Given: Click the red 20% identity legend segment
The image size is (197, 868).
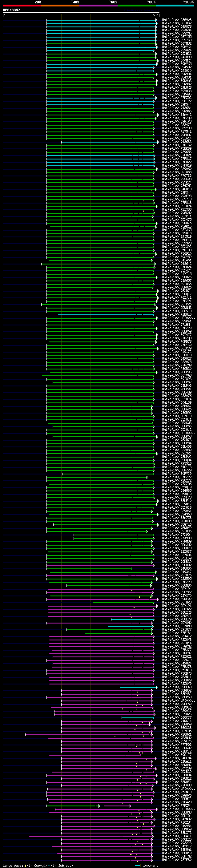Looking at the screenshot, I should pyautogui.click(x=22, y=6).
